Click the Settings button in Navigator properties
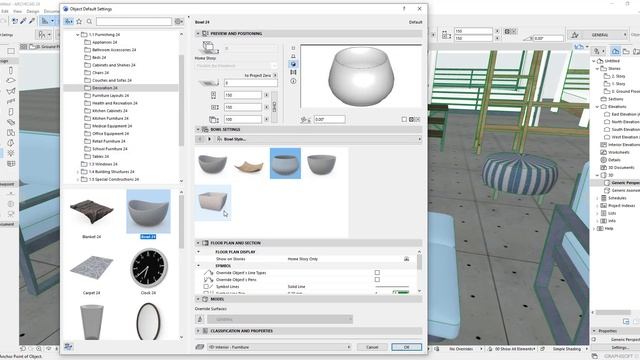This screenshot has height=360, width=640. [x=620, y=347]
